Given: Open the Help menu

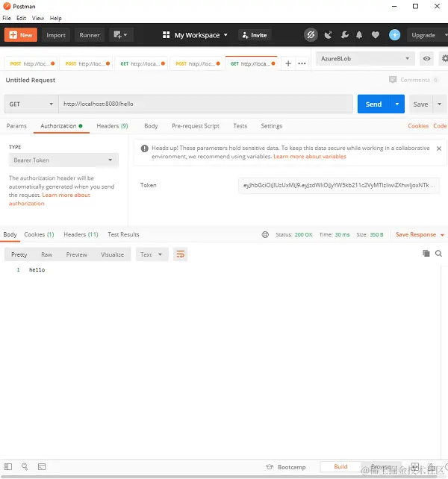Looking at the screenshot, I should [56, 18].
